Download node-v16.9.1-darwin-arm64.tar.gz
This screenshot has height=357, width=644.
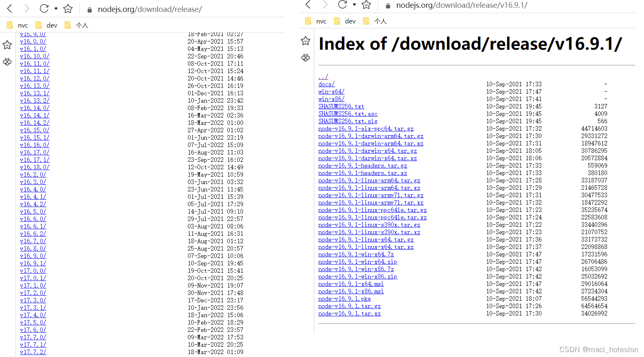coord(371,136)
